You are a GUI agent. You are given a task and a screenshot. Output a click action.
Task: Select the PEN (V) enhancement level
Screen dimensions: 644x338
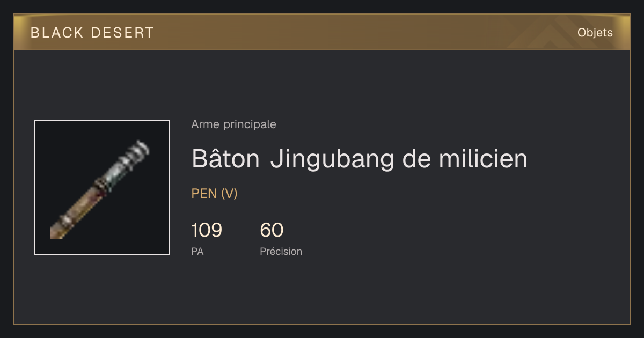(214, 194)
